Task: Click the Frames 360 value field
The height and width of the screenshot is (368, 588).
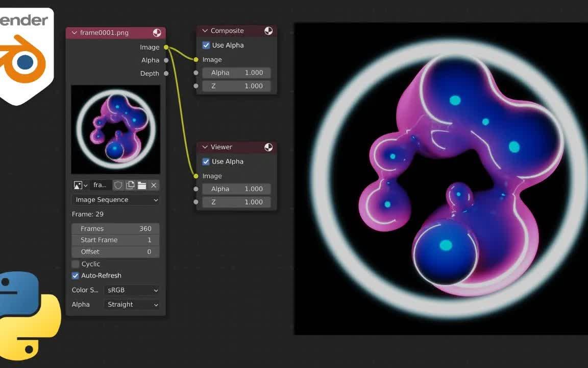Action: pos(115,228)
